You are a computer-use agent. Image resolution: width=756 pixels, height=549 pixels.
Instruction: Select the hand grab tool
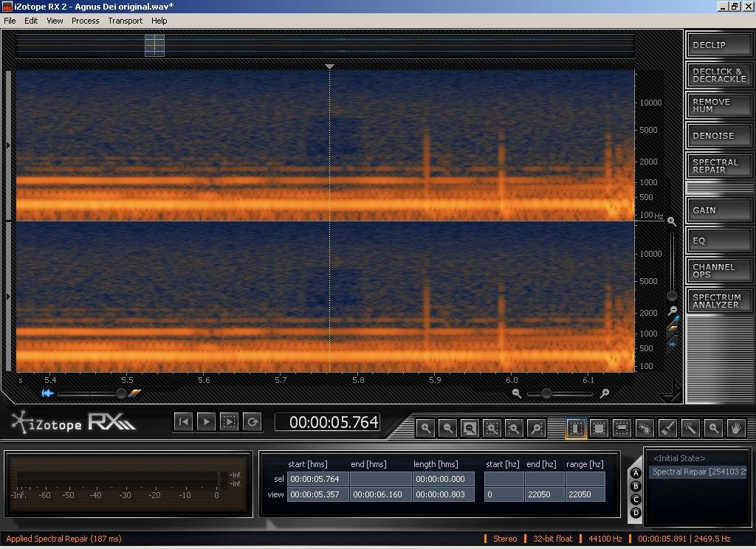[736, 428]
